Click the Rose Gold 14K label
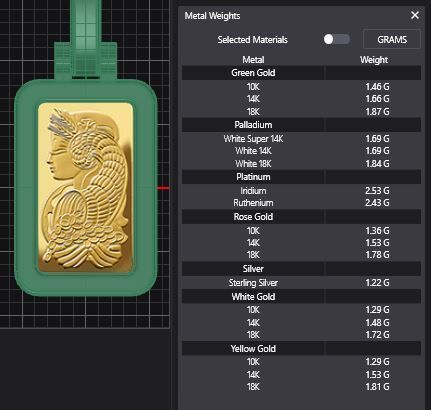This screenshot has height=410, width=431. pos(253,243)
